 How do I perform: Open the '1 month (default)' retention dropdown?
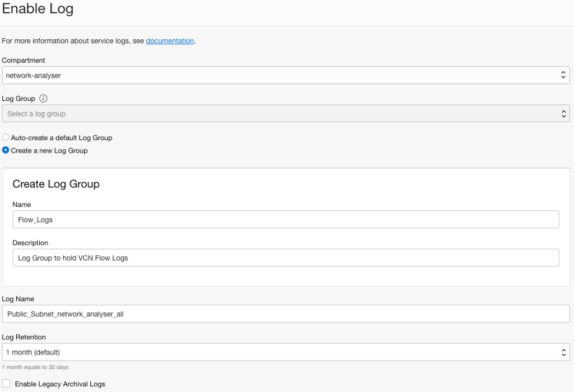click(x=280, y=352)
